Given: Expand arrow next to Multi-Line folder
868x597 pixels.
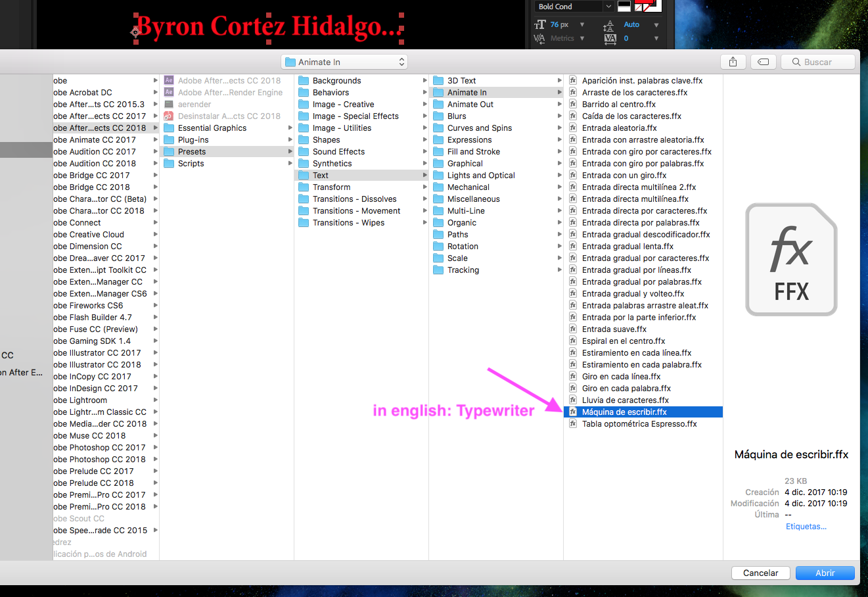Looking at the screenshot, I should coord(559,211).
